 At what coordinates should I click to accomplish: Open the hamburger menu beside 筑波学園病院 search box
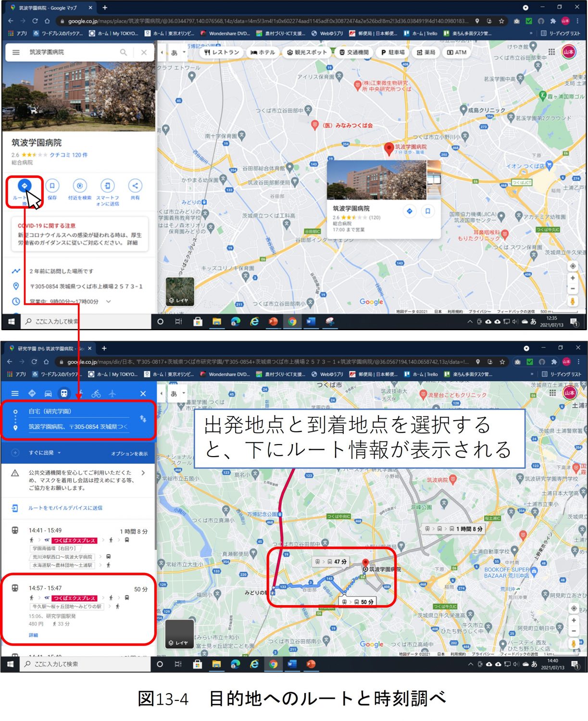click(x=16, y=52)
